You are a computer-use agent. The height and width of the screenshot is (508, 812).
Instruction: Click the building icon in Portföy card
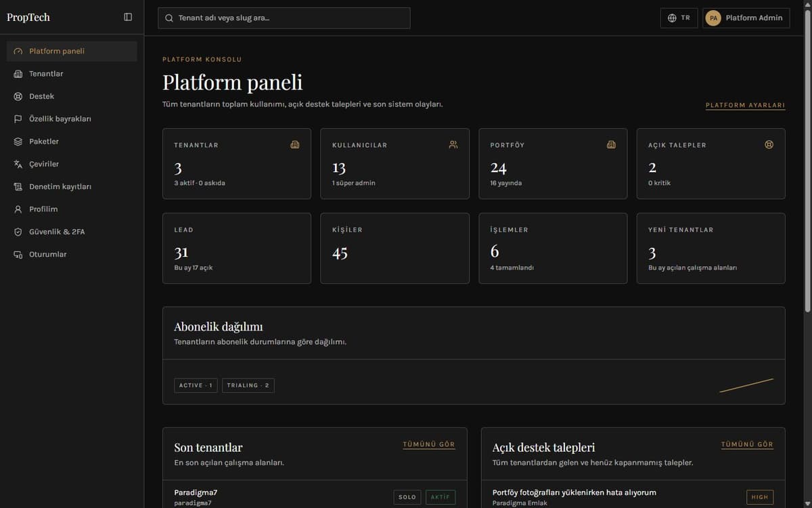tap(612, 144)
